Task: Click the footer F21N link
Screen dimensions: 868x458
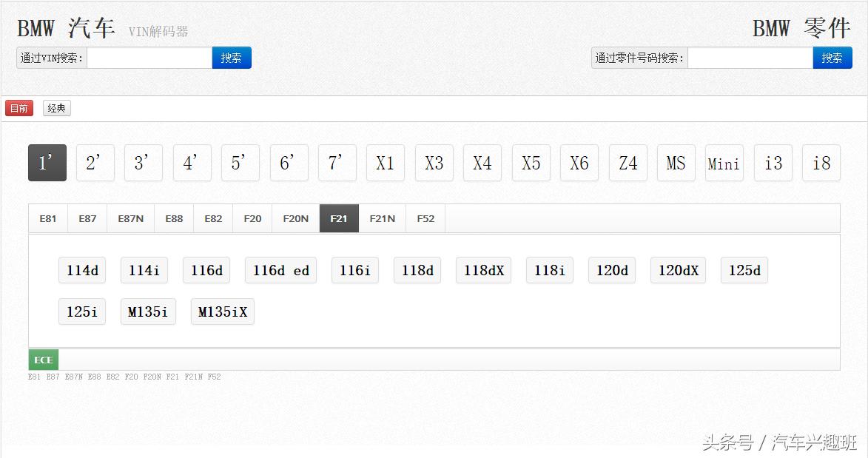Action: coord(194,377)
